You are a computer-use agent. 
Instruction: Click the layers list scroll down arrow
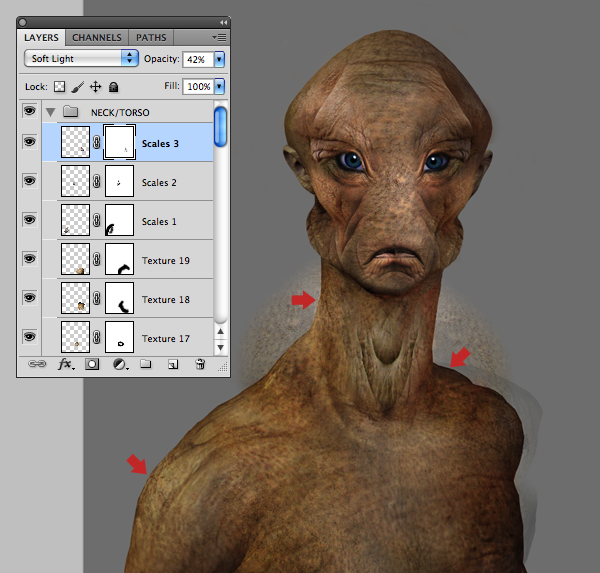point(220,348)
